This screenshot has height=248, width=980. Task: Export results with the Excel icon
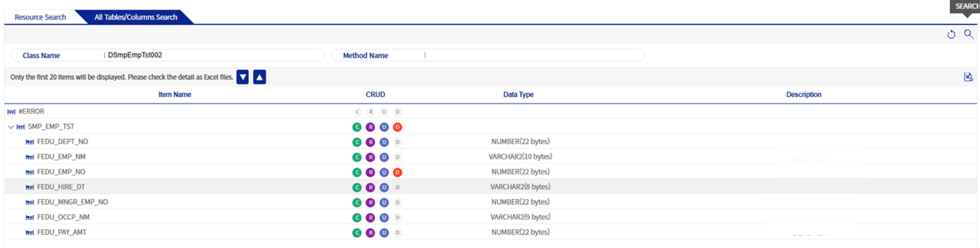tap(968, 77)
